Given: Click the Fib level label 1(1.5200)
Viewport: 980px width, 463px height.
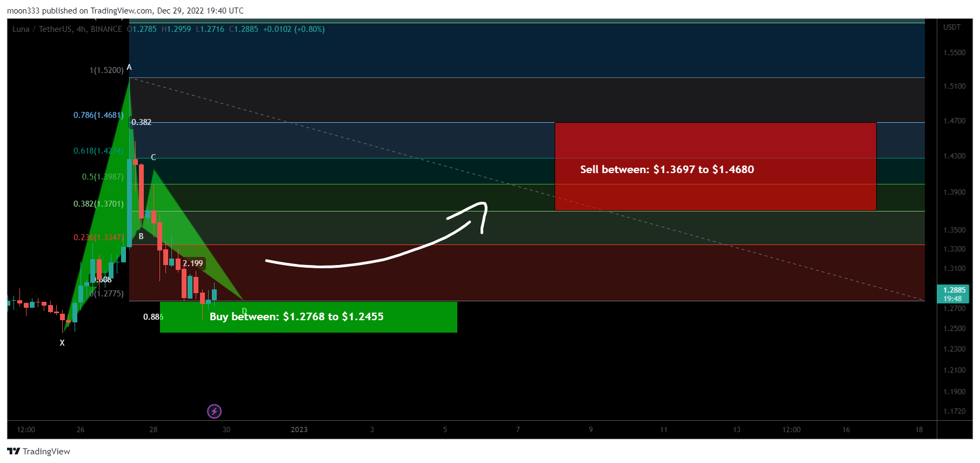Looking at the screenshot, I should tap(106, 70).
